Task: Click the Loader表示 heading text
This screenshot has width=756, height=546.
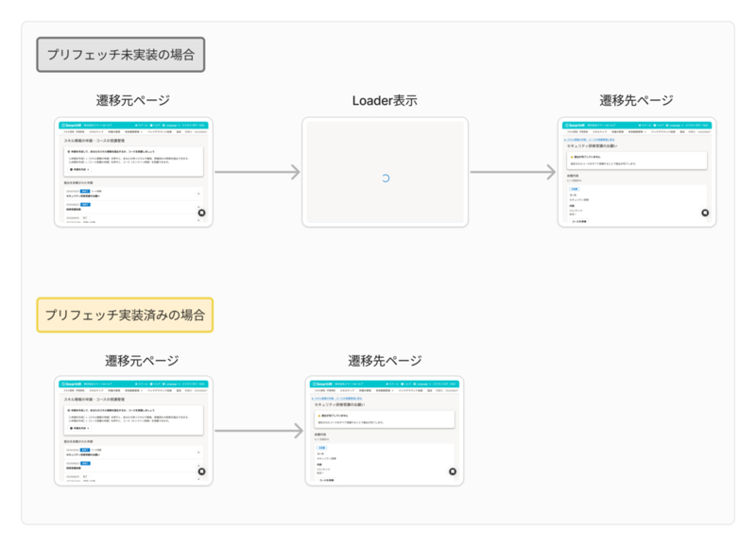Action: tap(385, 101)
